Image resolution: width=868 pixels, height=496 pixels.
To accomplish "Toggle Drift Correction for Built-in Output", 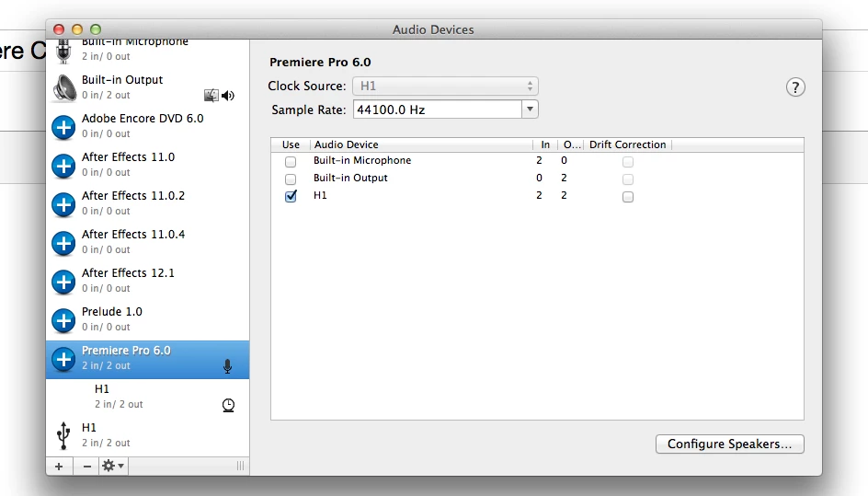I will pyautogui.click(x=628, y=179).
